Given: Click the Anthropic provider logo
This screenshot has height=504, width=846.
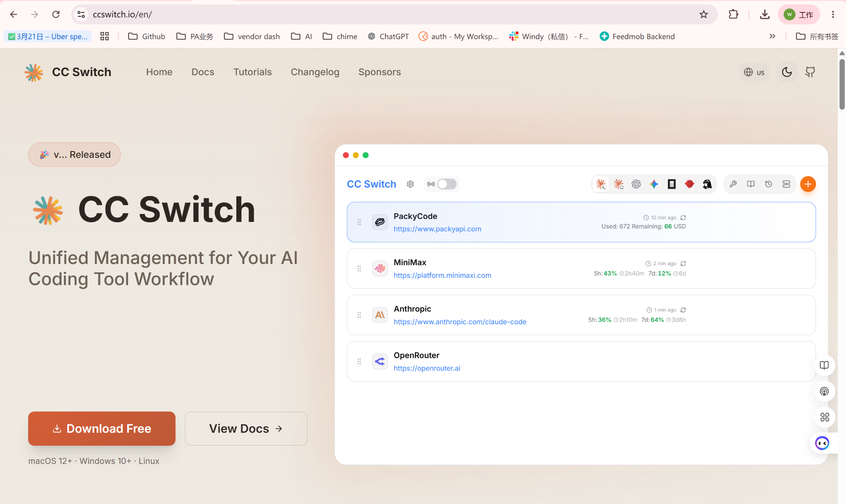Looking at the screenshot, I should coord(380,315).
